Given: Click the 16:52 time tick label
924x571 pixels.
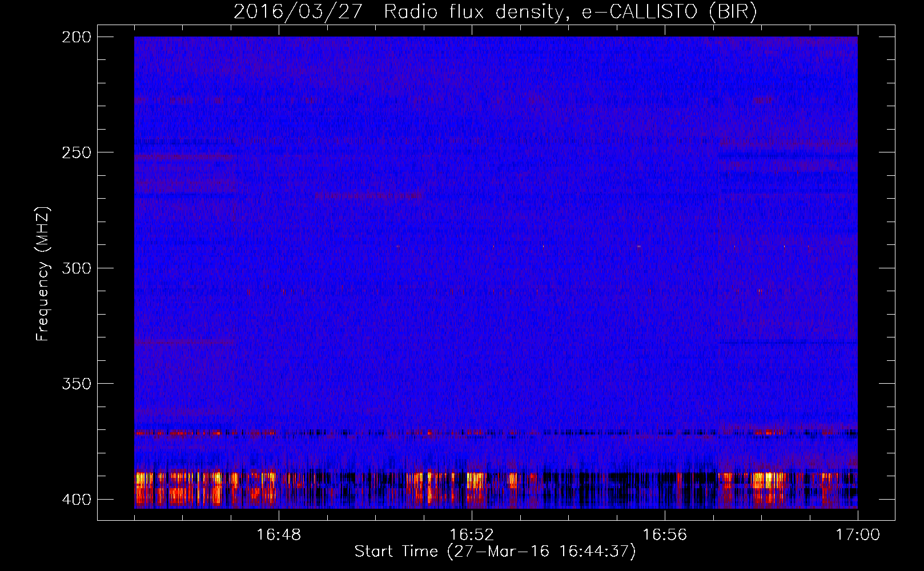Looking at the screenshot, I should coord(472,534).
